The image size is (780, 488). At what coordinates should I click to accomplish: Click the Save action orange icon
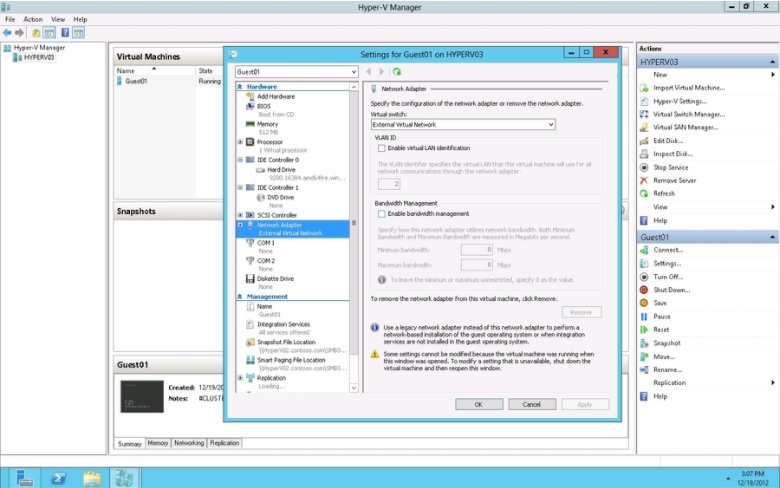coord(644,303)
